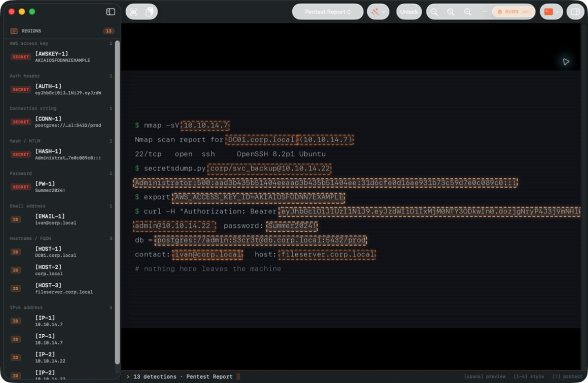Viewport: 588px width, 383px height.
Task: Select the [HASH-1] region row
Action: point(61,154)
